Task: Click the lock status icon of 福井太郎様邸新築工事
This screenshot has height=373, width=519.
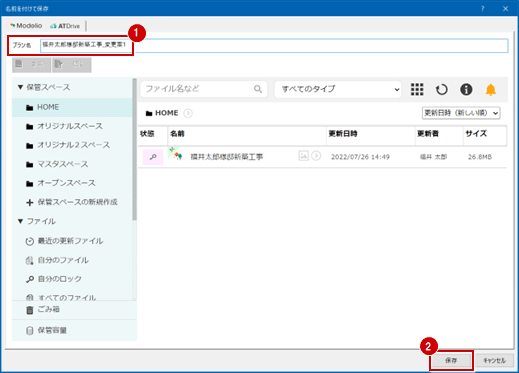Action: (153, 157)
